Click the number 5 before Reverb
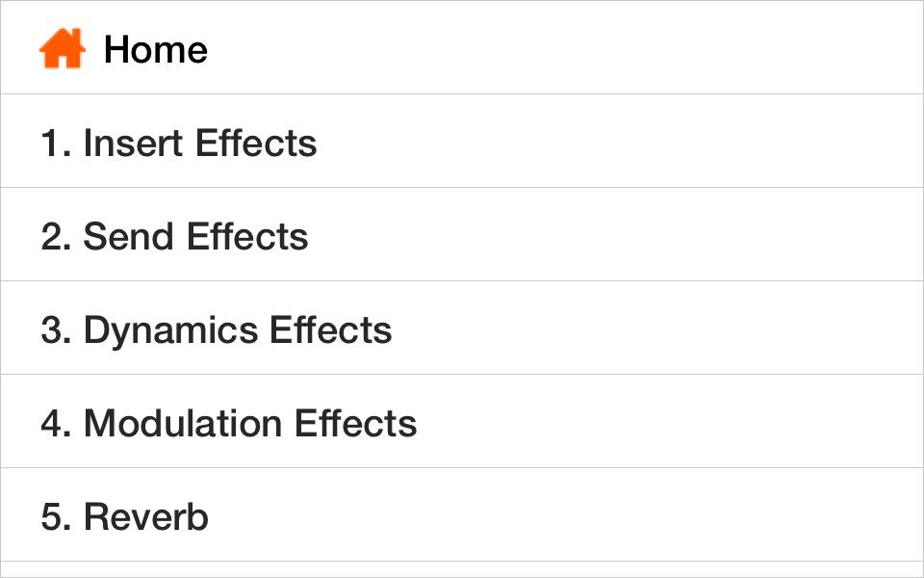 [51, 517]
